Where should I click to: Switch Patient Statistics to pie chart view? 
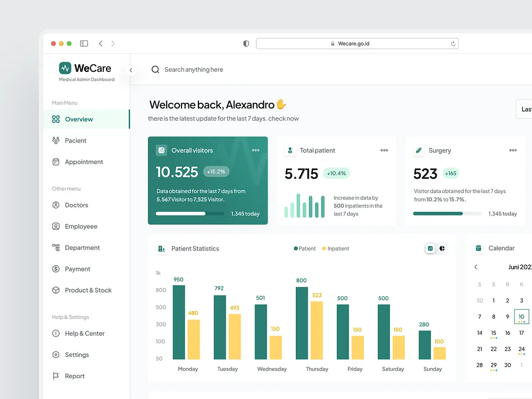442,248
